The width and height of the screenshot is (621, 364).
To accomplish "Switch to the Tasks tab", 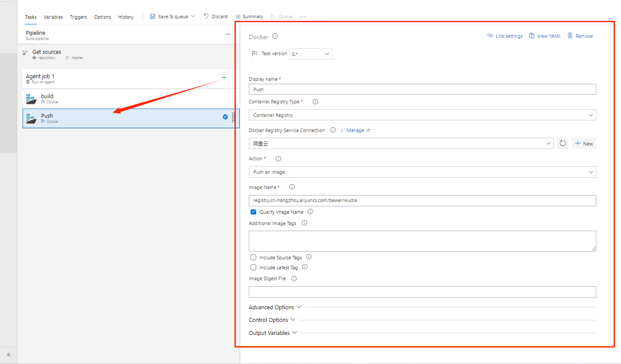I will pyautogui.click(x=31, y=17).
